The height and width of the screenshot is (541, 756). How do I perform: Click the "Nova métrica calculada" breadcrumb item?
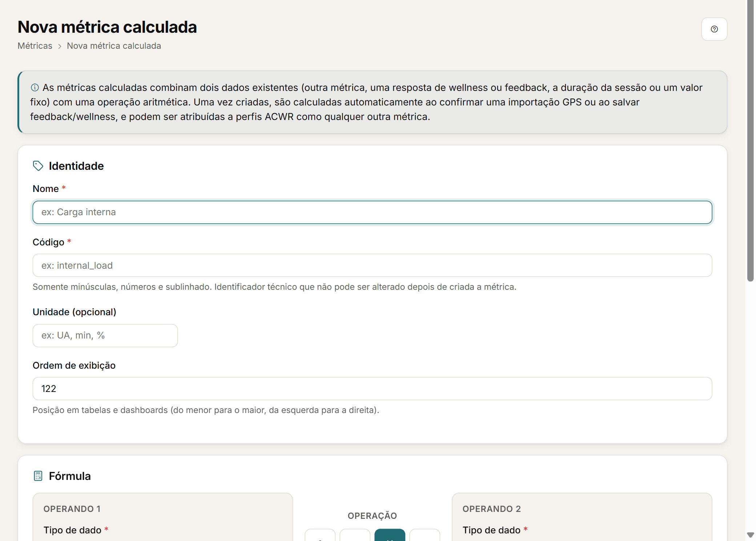(x=114, y=46)
